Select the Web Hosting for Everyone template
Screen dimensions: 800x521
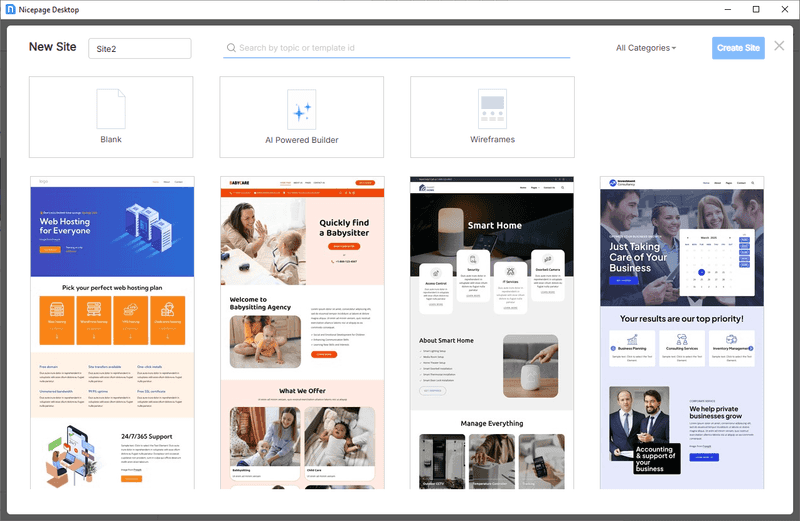pyautogui.click(x=112, y=333)
